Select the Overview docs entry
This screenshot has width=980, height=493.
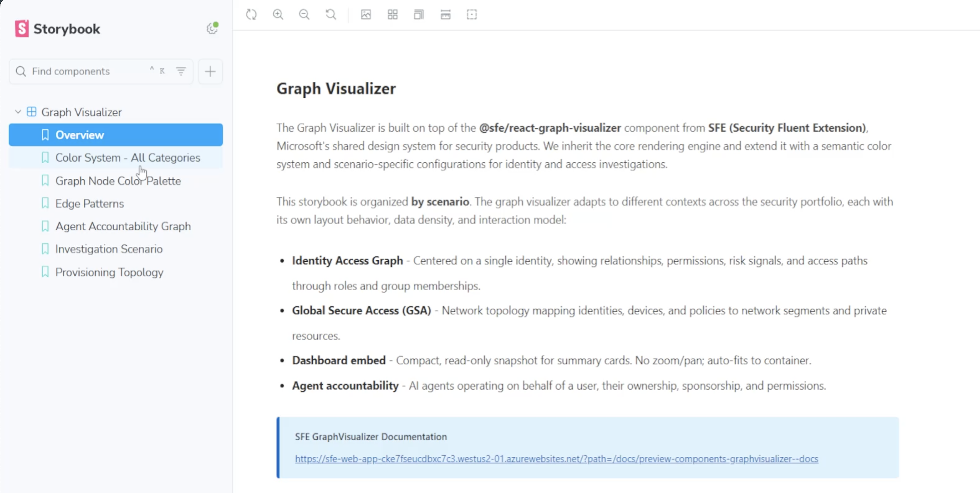[116, 135]
